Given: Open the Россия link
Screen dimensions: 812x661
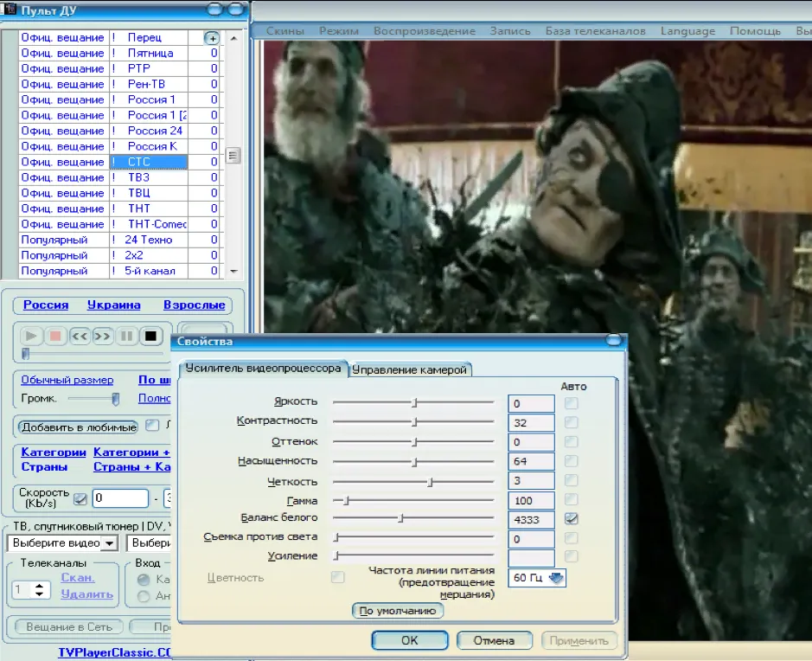Looking at the screenshot, I should coord(46,305).
